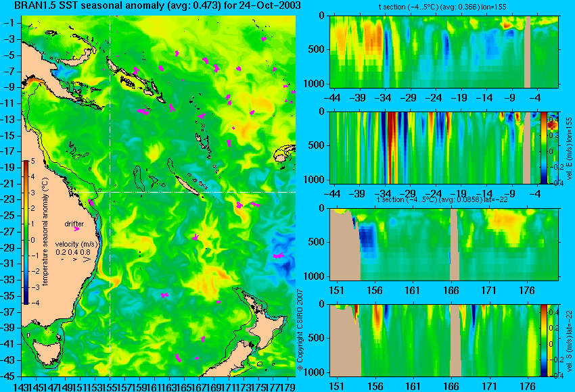This screenshot has height=392, width=575.
Task: Click the '0.2 0.4 0.8' velocity scale values
Action: click(x=72, y=252)
